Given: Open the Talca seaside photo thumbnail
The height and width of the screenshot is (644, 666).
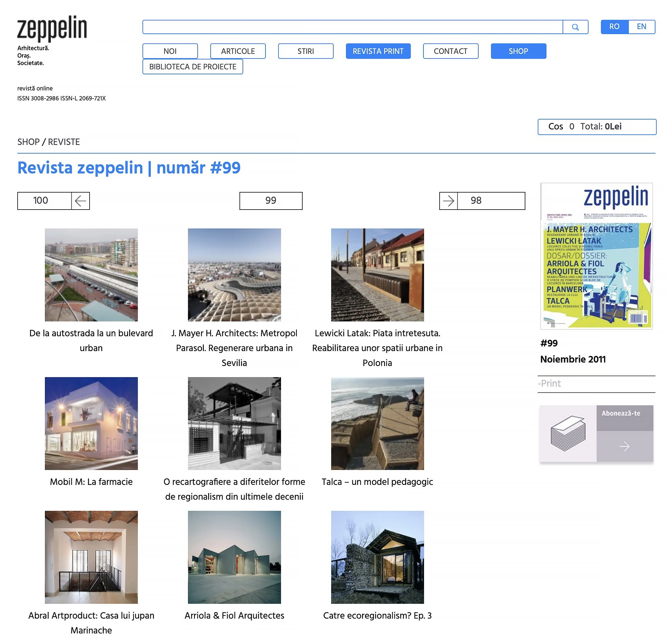Looking at the screenshot, I should 378,424.
